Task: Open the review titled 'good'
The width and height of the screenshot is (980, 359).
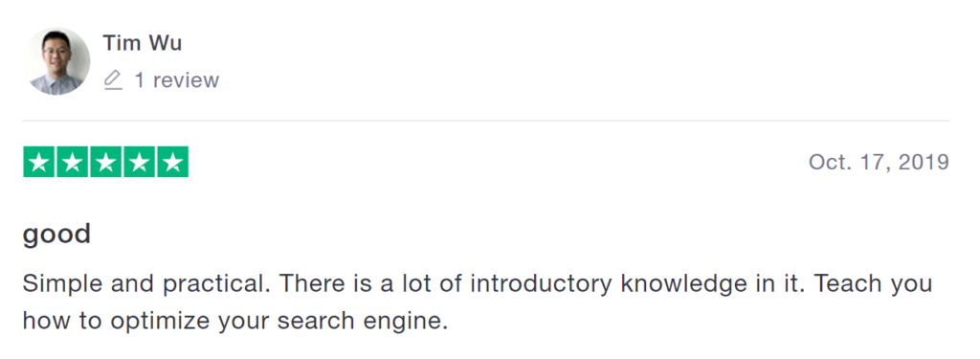Action: (x=56, y=235)
